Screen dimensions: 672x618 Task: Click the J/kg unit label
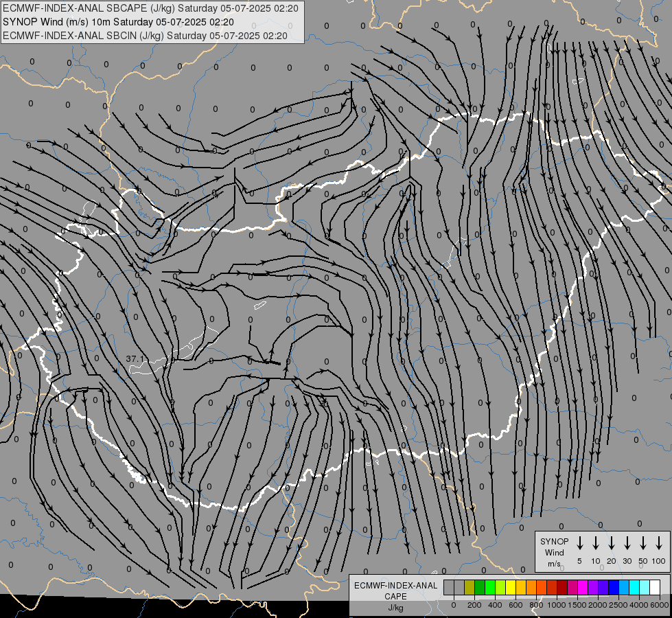coord(395,608)
